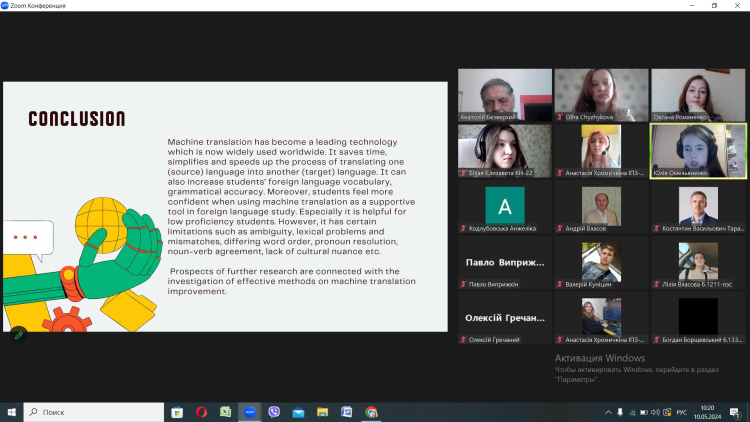750x422 pixels.
Task: Click the Windows Start button
Action: pos(11,412)
